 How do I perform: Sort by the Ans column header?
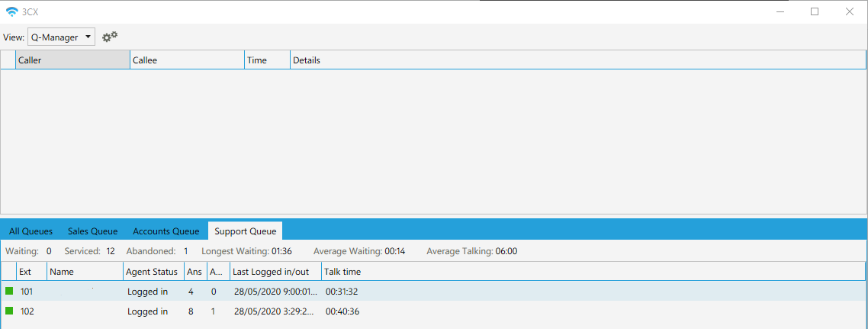coord(195,272)
